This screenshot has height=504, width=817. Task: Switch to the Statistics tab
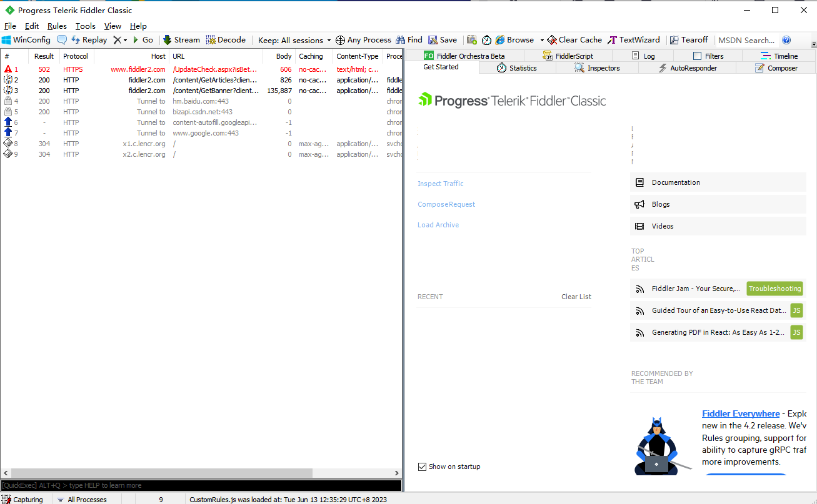[516, 68]
